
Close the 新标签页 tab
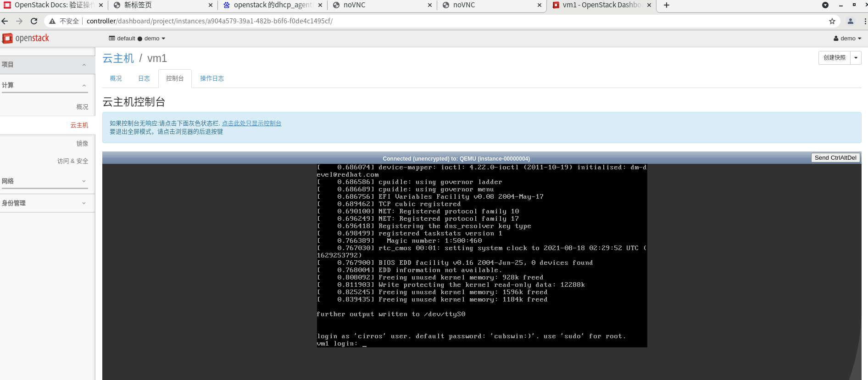(x=211, y=5)
